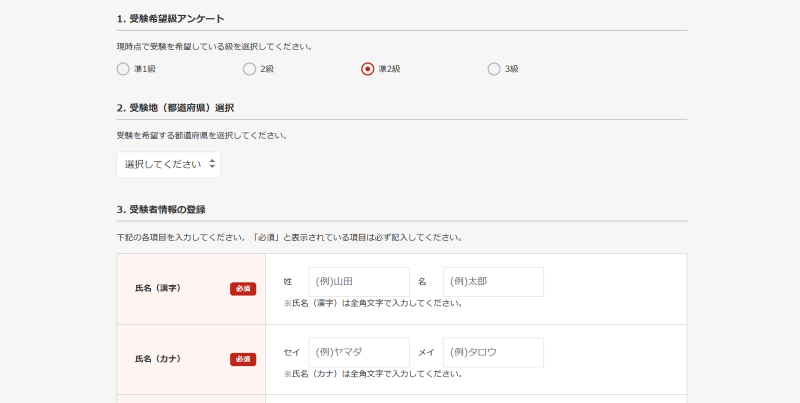Focus the 名 kanji given name field
Screen dimensions: 800x403
pos(493,282)
